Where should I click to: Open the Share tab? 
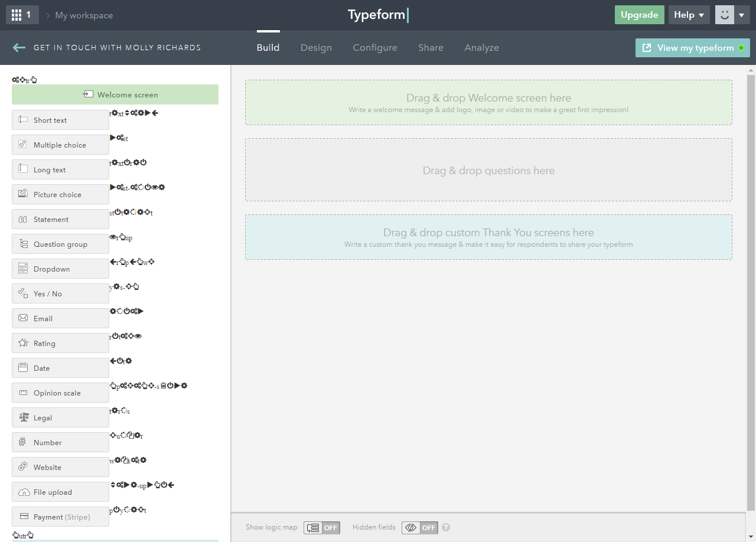point(431,48)
